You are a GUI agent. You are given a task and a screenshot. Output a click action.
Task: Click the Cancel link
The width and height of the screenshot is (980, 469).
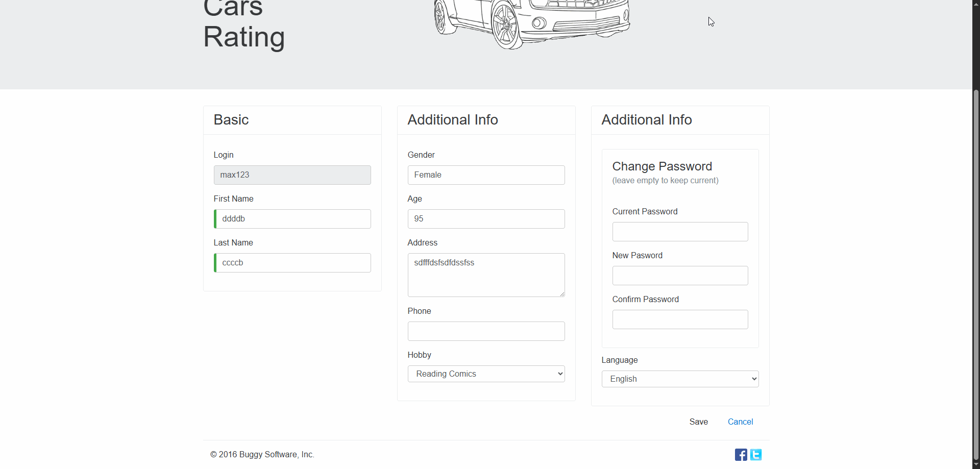point(740,422)
